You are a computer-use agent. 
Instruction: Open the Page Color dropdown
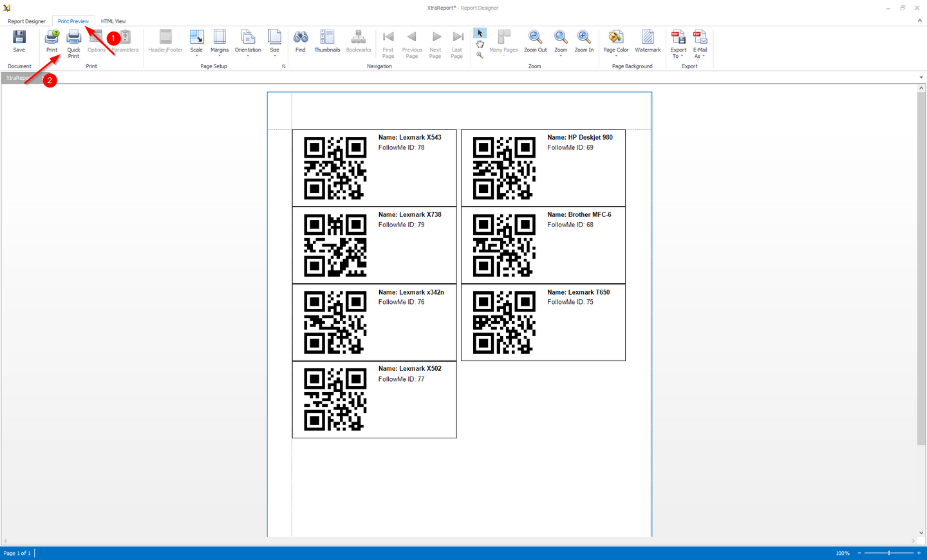pyautogui.click(x=616, y=44)
